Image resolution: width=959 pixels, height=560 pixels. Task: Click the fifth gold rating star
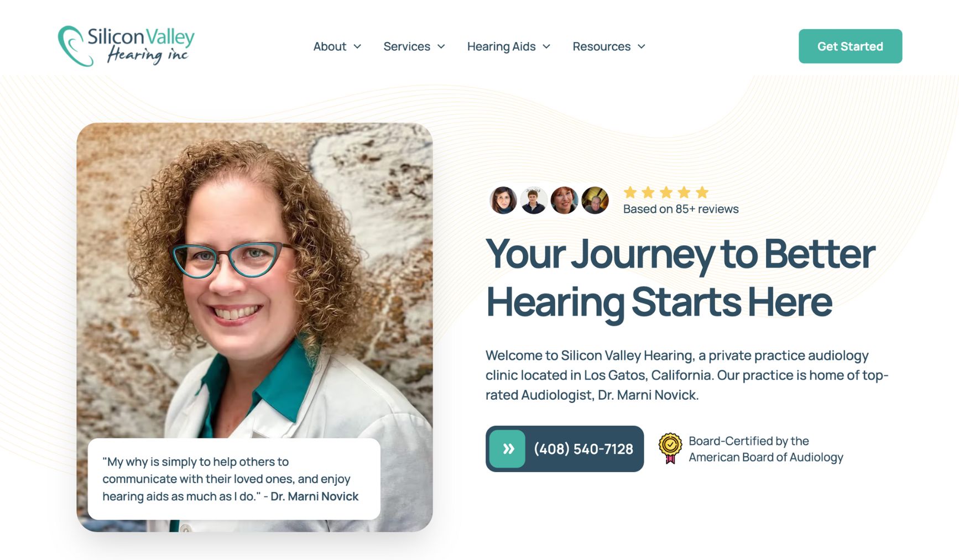[702, 192]
